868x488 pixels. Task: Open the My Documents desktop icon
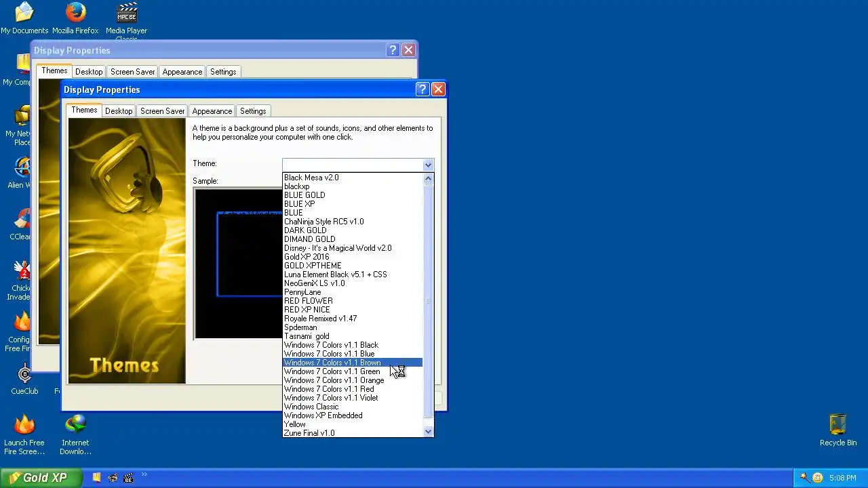(24, 18)
